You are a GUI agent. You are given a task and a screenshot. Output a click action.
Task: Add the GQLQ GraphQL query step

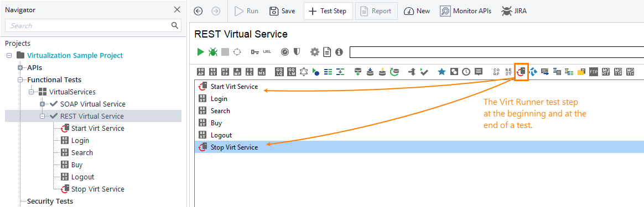279,72
